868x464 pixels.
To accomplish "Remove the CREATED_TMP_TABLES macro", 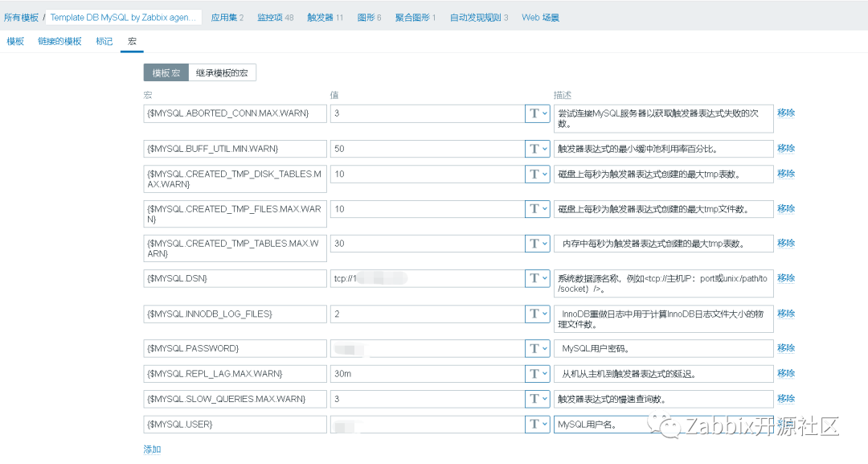I will [785, 243].
